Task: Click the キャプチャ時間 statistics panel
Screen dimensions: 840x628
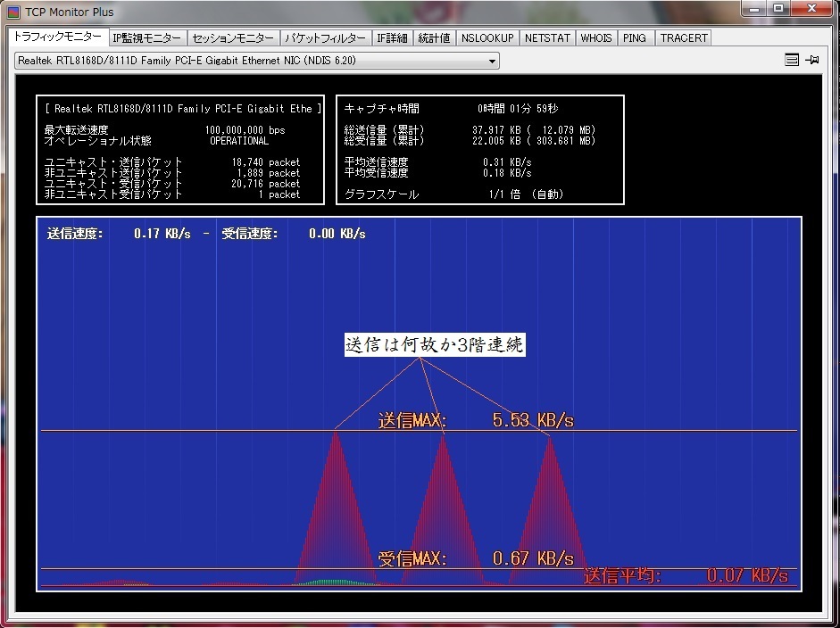Action: [479, 150]
